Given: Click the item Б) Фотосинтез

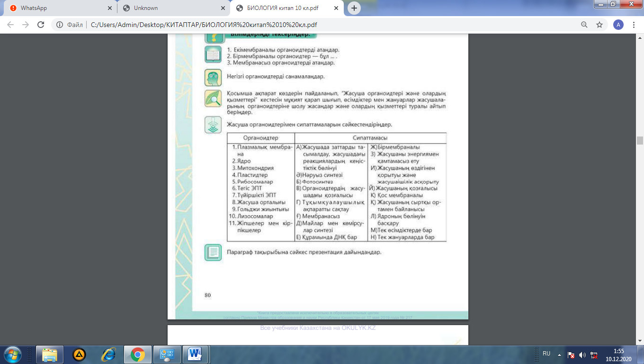Looking at the screenshot, I should (x=315, y=182).
